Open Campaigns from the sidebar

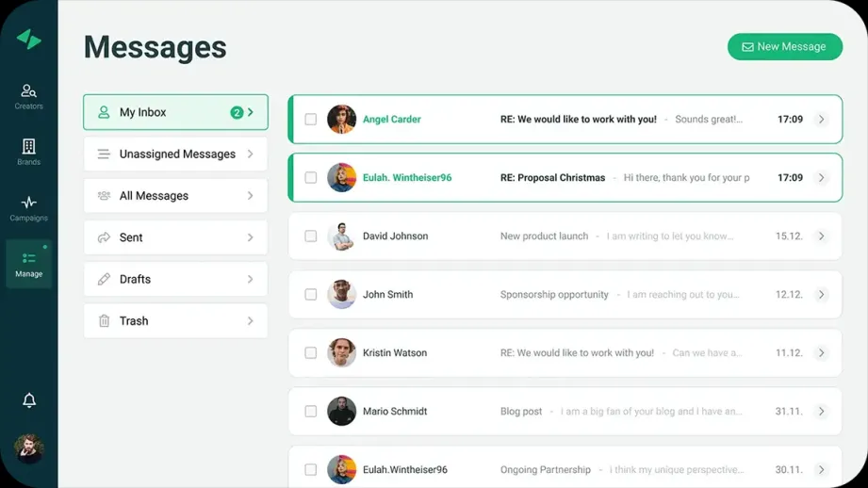28,208
